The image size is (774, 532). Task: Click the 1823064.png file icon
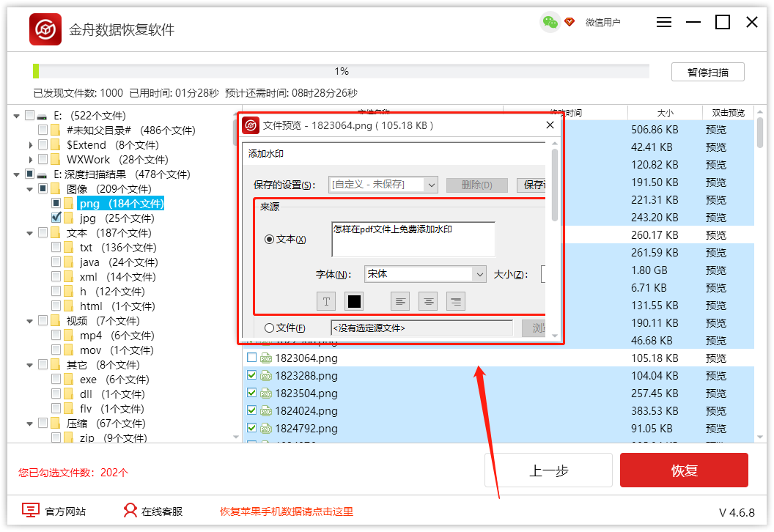[x=266, y=358]
